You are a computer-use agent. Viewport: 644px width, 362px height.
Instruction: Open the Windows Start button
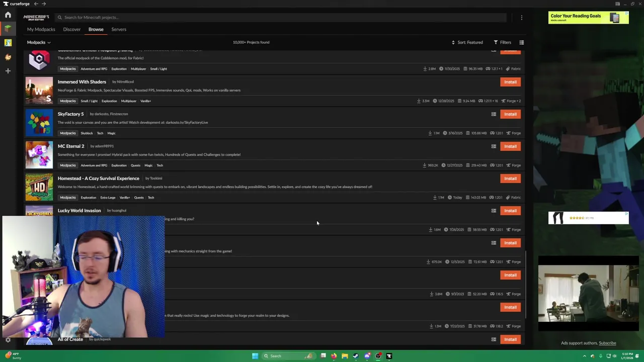pyautogui.click(x=255, y=356)
